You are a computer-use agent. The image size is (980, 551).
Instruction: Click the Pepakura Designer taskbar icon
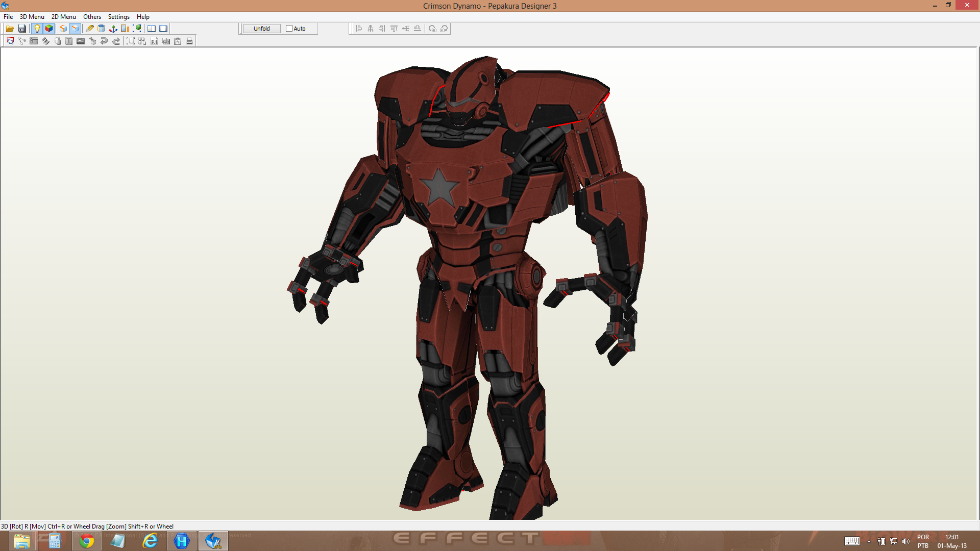213,541
